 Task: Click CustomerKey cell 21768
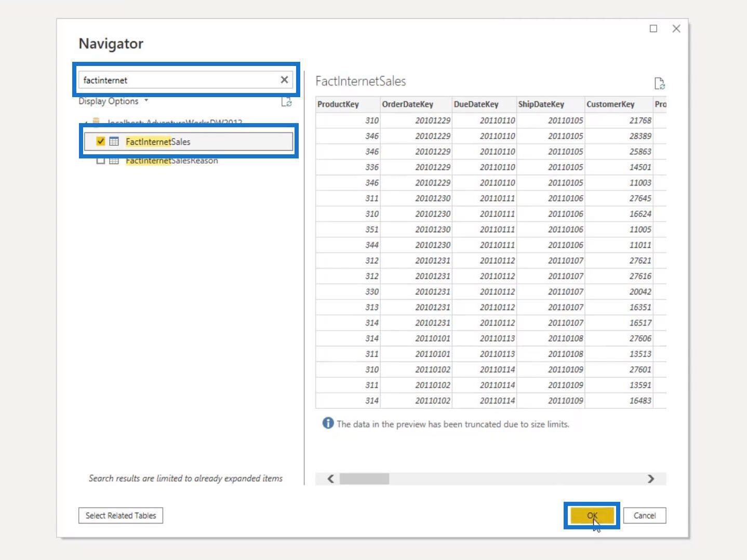point(619,120)
